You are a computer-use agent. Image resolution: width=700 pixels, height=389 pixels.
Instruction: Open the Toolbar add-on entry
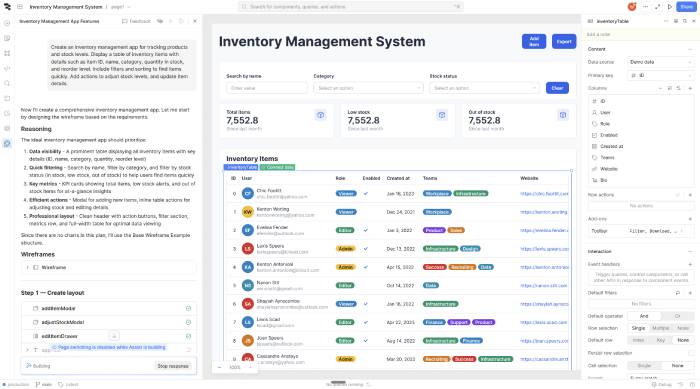[x=641, y=231]
